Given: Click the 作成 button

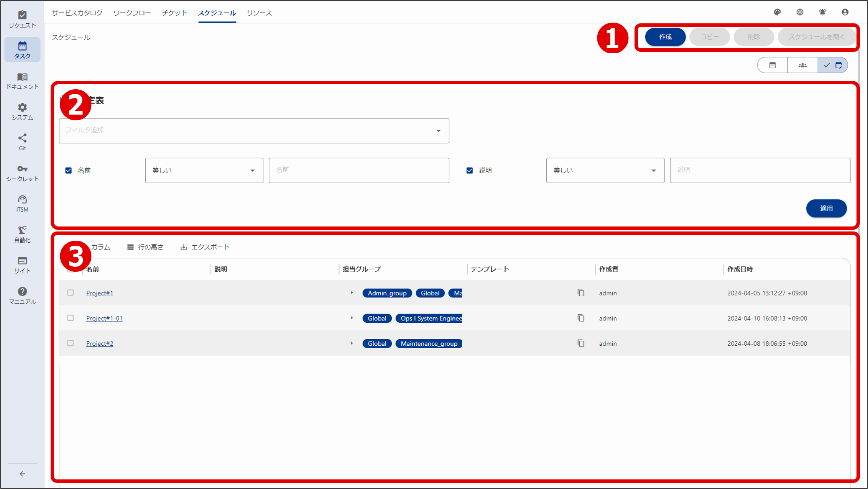Looking at the screenshot, I should click(665, 37).
